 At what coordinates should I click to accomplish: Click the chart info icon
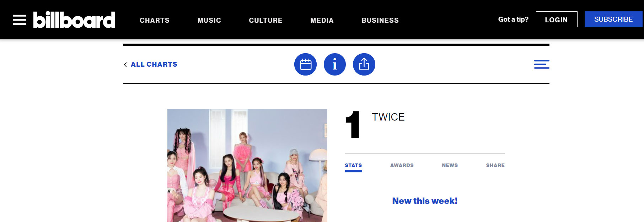click(334, 64)
